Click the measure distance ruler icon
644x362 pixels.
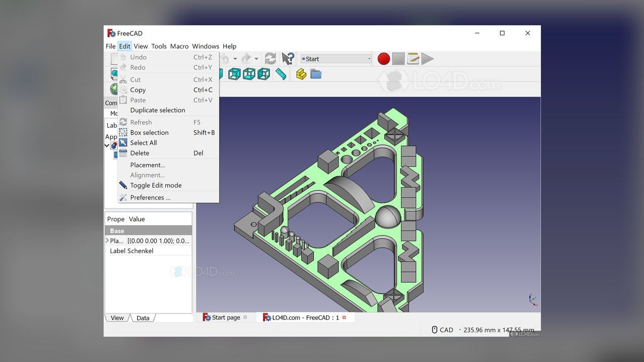[x=281, y=74]
